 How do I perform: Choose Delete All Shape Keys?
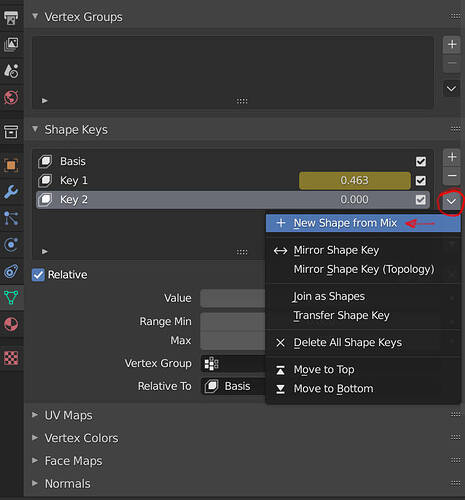(x=363, y=343)
